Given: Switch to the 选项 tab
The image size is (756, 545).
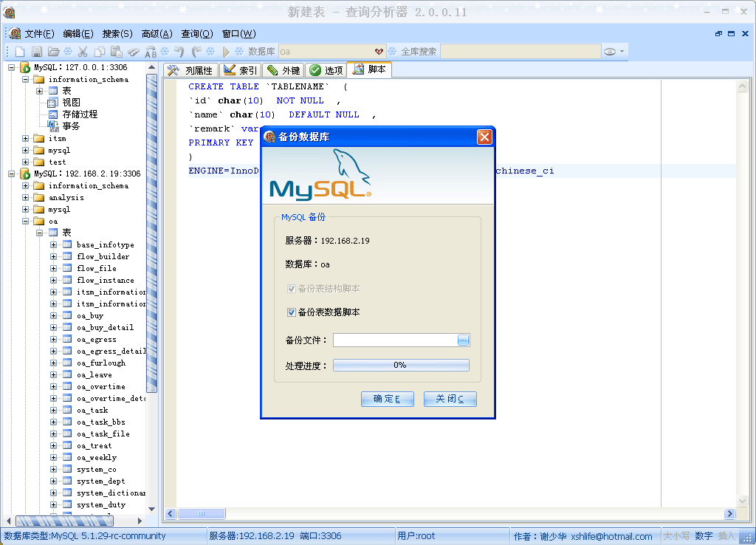Looking at the screenshot, I should point(326,70).
